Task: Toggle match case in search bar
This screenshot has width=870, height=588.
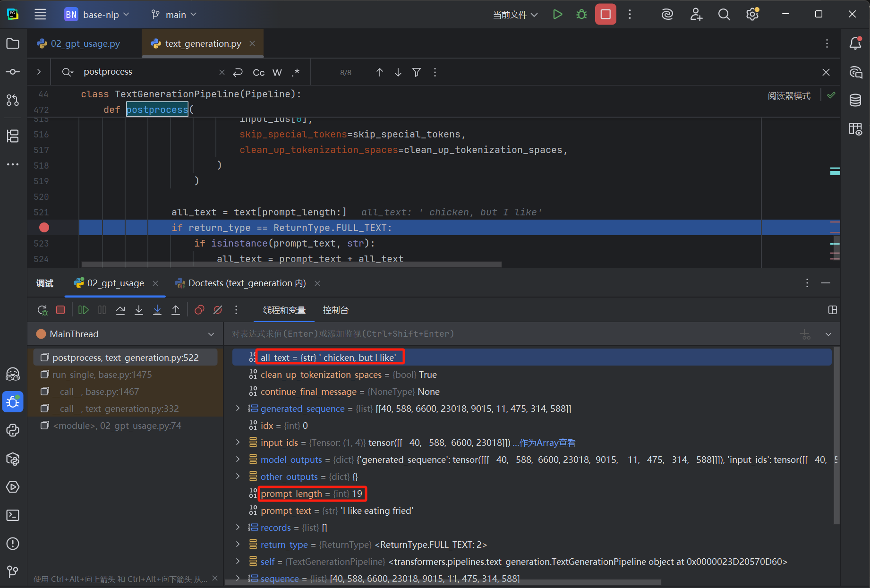Action: click(x=258, y=72)
